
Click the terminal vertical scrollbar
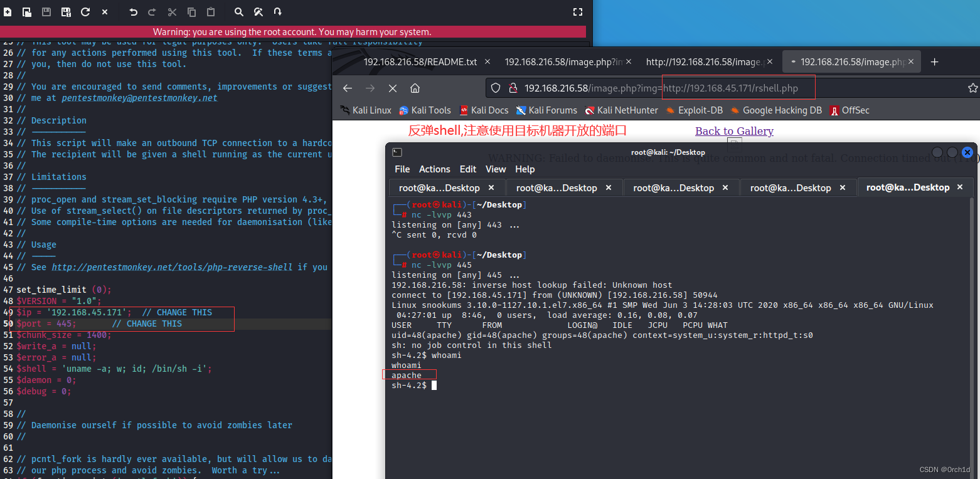pos(972,336)
